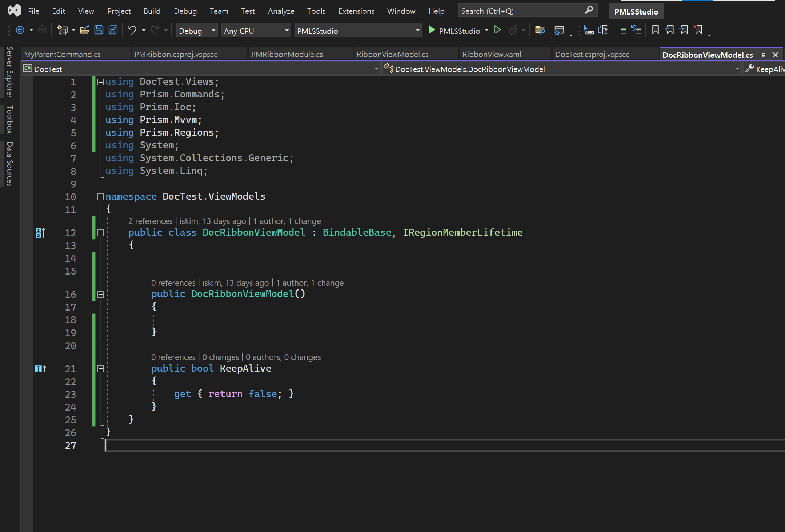Click the 2 references CodeLens link

click(x=150, y=221)
